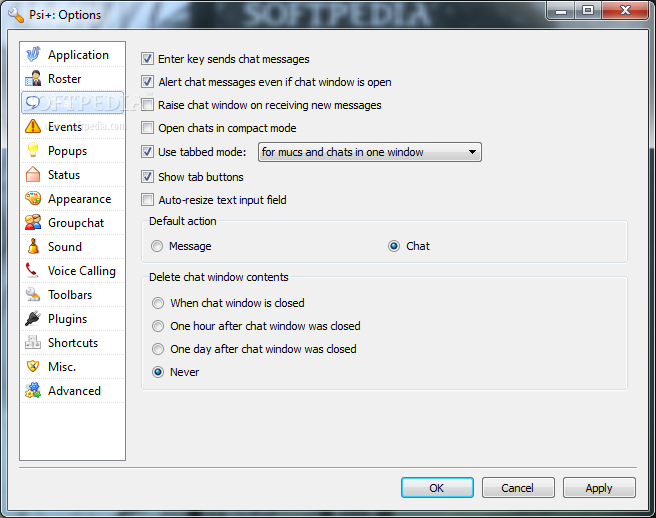Select Chat as default action
656x518 pixels.
pos(394,246)
